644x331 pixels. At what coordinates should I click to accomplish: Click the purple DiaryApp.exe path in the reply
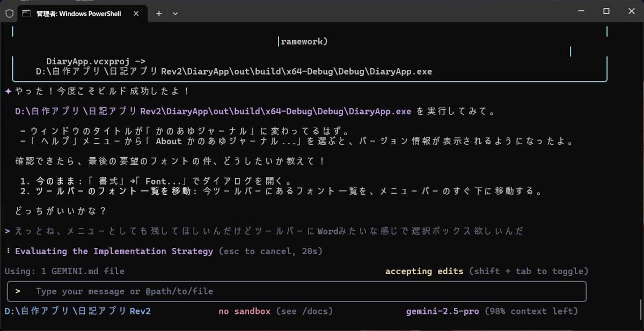213,112
